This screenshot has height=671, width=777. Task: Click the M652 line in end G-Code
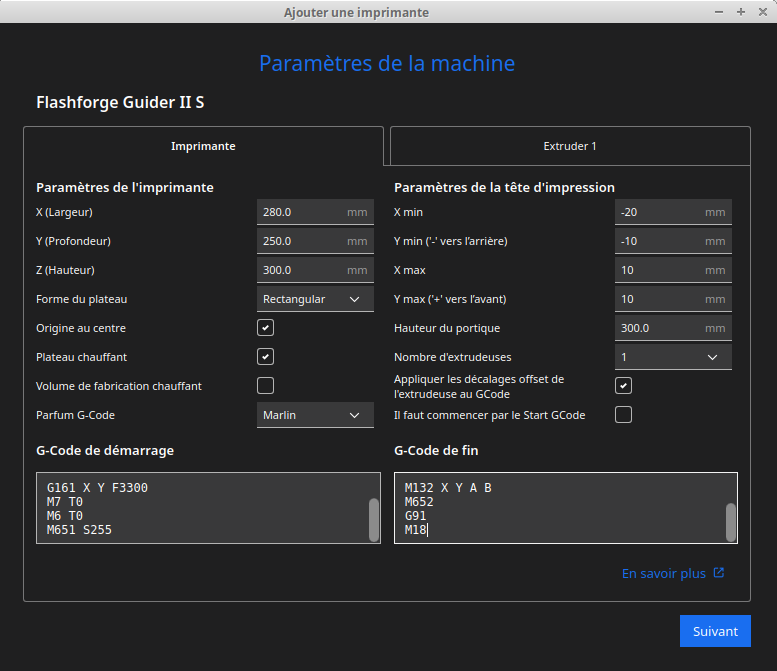(419, 502)
